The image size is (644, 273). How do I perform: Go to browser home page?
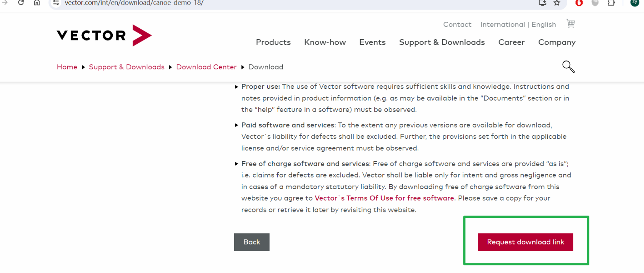37,3
